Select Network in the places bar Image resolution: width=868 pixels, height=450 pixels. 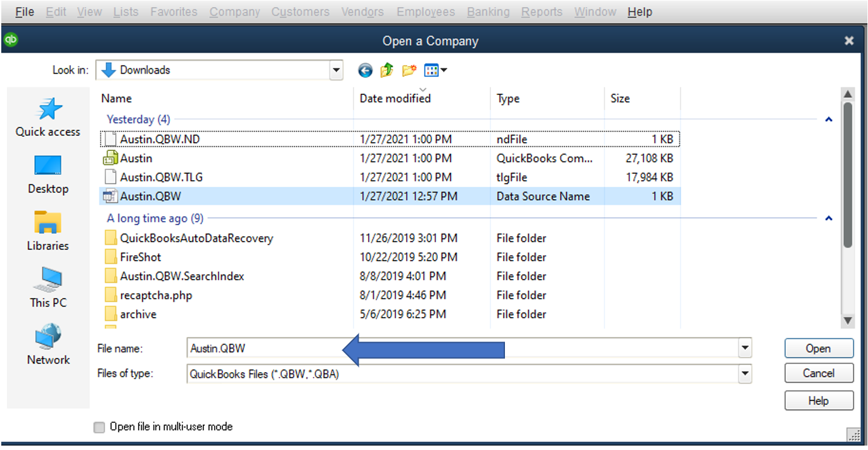(48, 345)
